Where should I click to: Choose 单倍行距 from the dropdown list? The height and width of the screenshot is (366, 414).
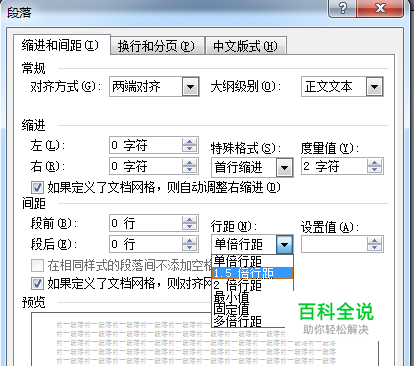(x=252, y=261)
